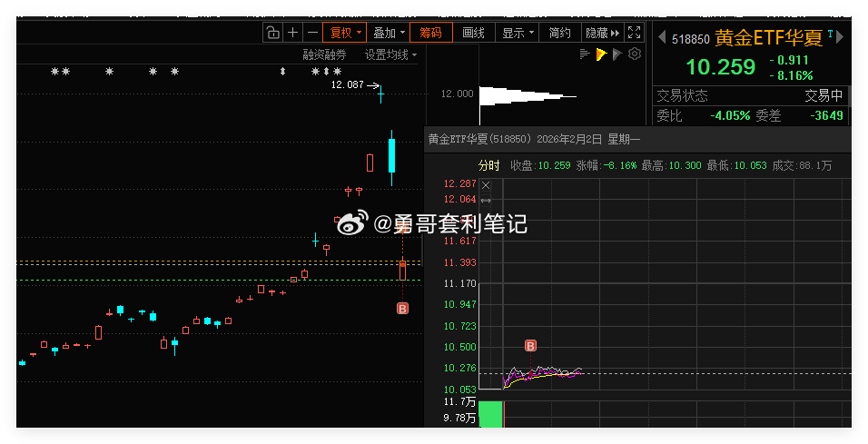Click the latest price 10.259

[x=720, y=67]
